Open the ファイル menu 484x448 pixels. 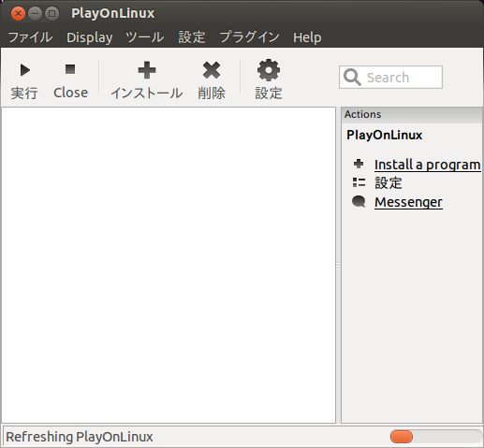[x=30, y=37]
